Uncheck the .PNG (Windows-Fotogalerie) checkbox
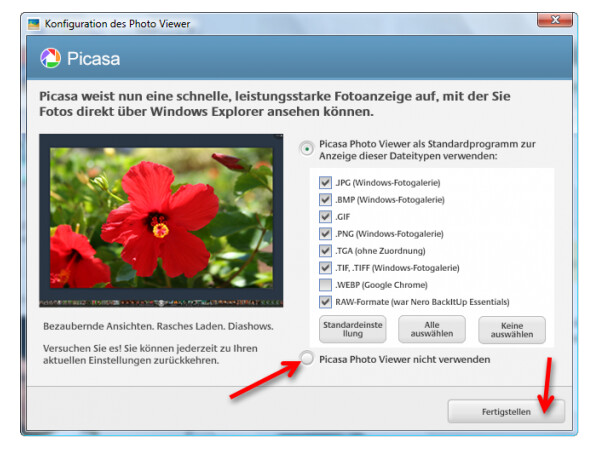The image size is (598, 449). pyautogui.click(x=325, y=233)
